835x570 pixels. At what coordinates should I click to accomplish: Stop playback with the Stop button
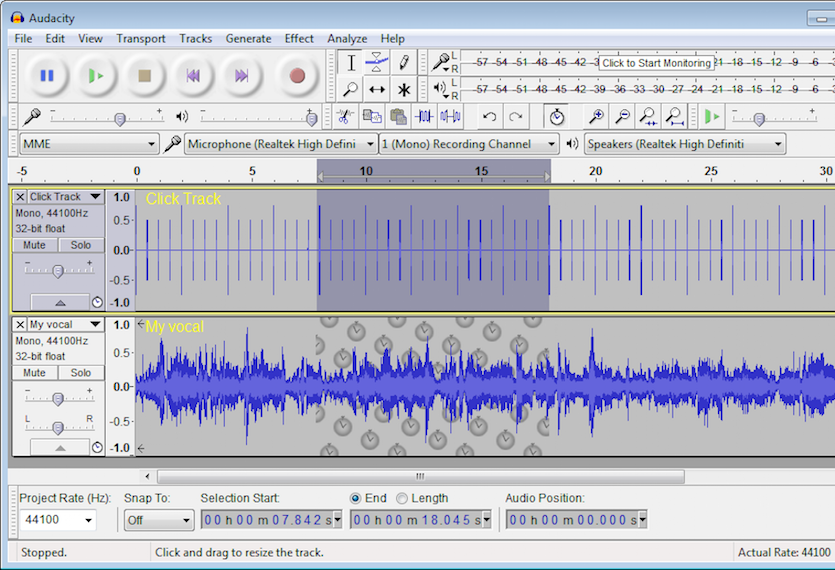144,76
